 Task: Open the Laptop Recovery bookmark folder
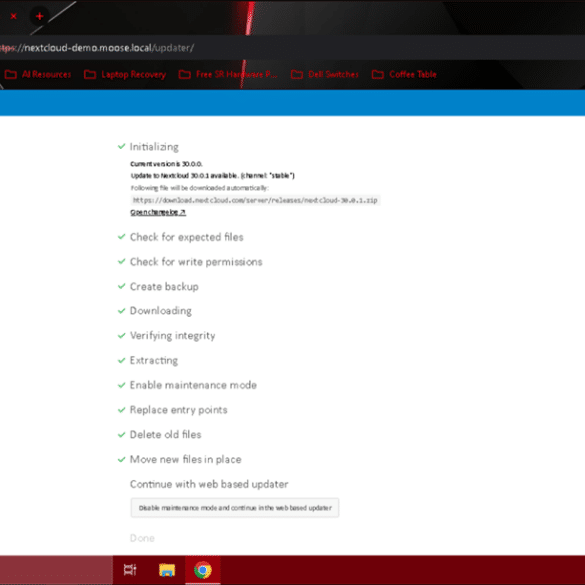click(125, 74)
